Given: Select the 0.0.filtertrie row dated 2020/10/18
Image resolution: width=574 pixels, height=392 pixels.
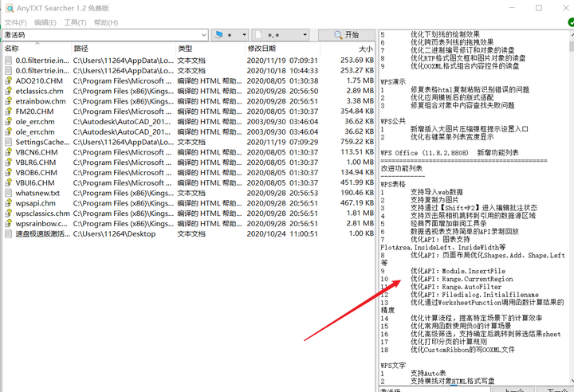Looking at the screenshot, I should pos(189,71).
